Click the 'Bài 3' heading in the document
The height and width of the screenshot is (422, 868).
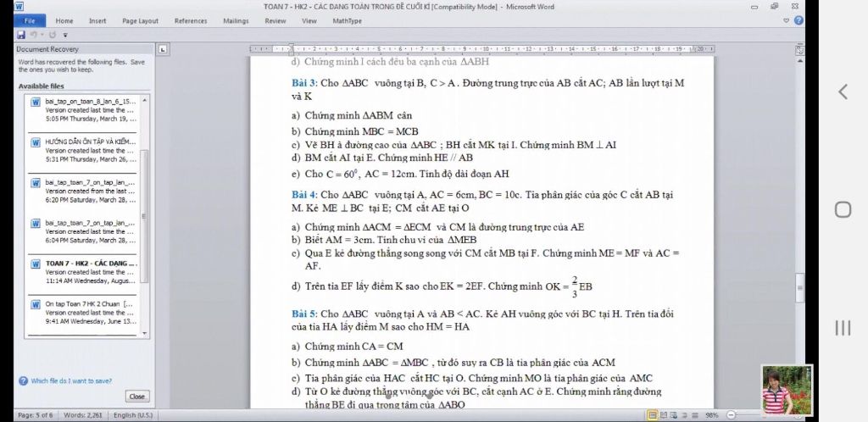(x=304, y=83)
